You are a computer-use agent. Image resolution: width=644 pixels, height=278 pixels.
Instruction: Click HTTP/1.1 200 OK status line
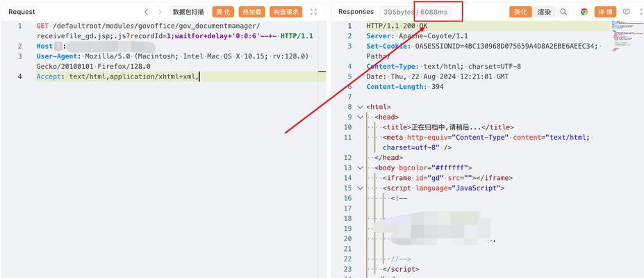[x=397, y=26]
